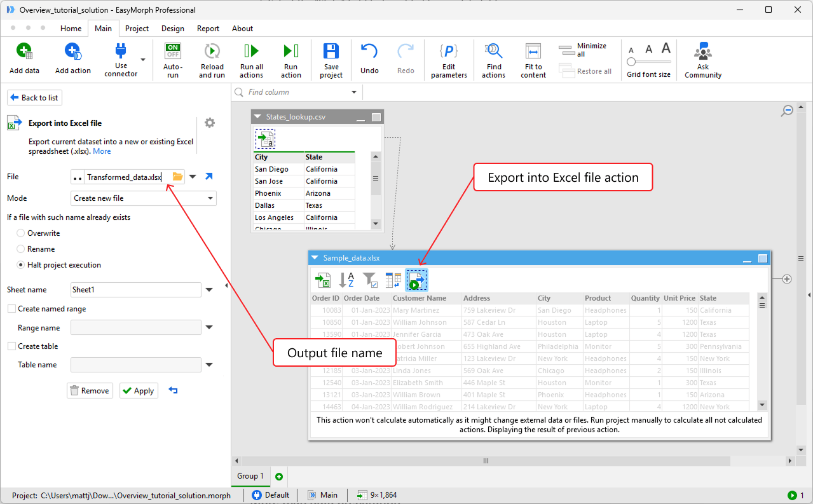This screenshot has height=504, width=813.
Task: Click the plus circle right of Sample_data
Action: [x=787, y=279]
